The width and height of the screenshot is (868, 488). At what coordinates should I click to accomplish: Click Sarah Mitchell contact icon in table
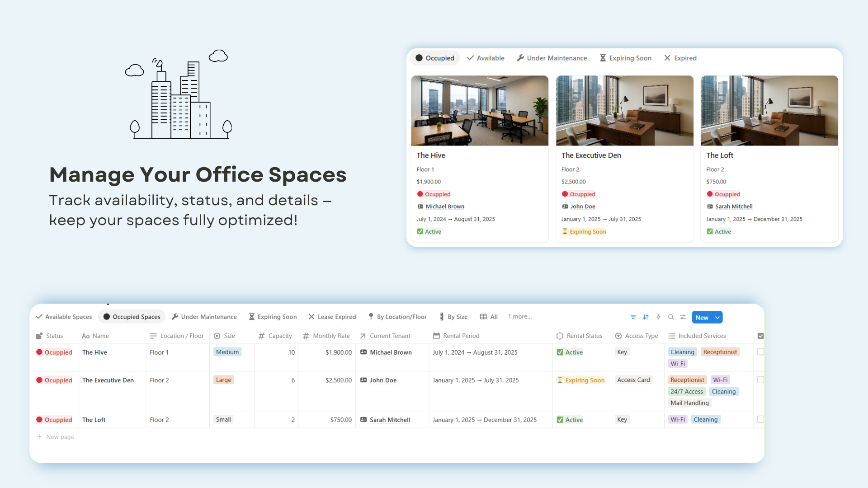coord(363,419)
